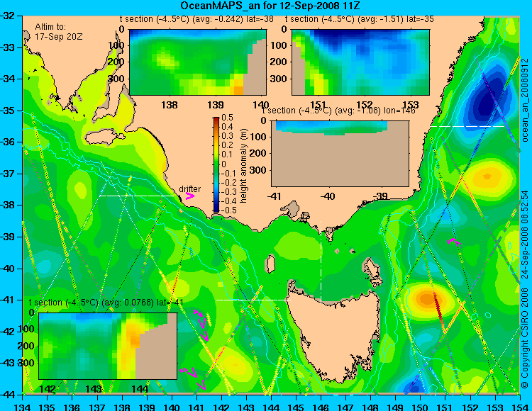Click the 't section' title with avg: -1.51

(360, 19)
